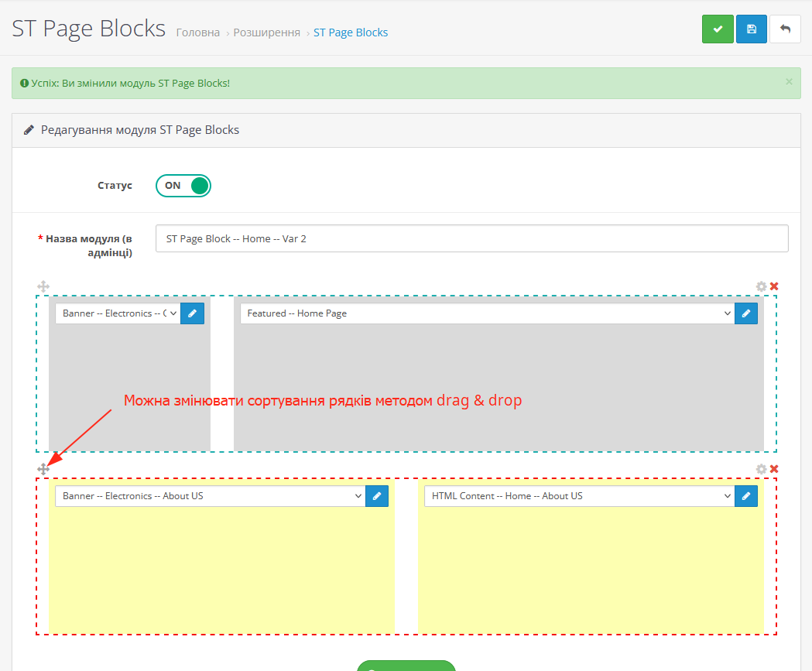Click the ST Page Blocks breadcrumb link
Image resolution: width=812 pixels, height=671 pixels.
pyautogui.click(x=351, y=33)
